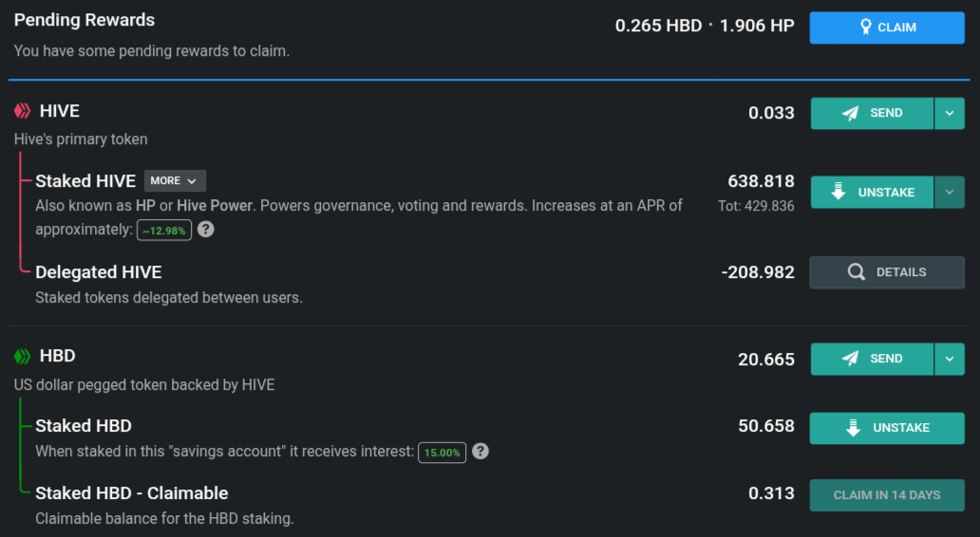Click the ~12.98% APR badge
This screenshot has height=537, width=980.
click(x=164, y=231)
